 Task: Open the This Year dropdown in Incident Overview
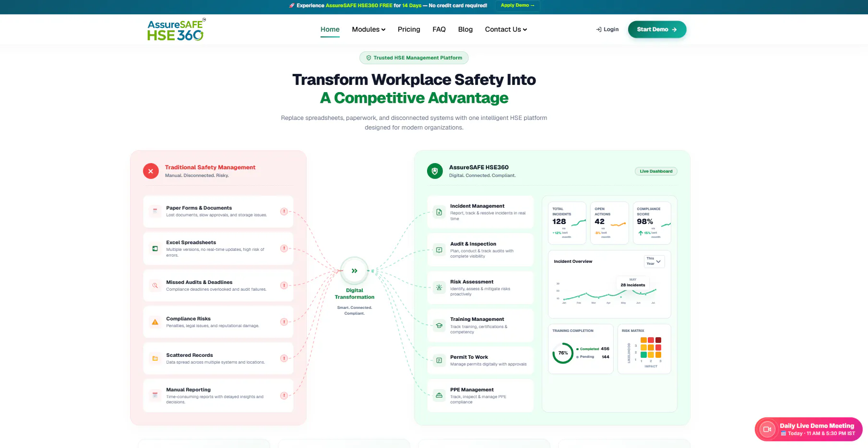tap(654, 261)
